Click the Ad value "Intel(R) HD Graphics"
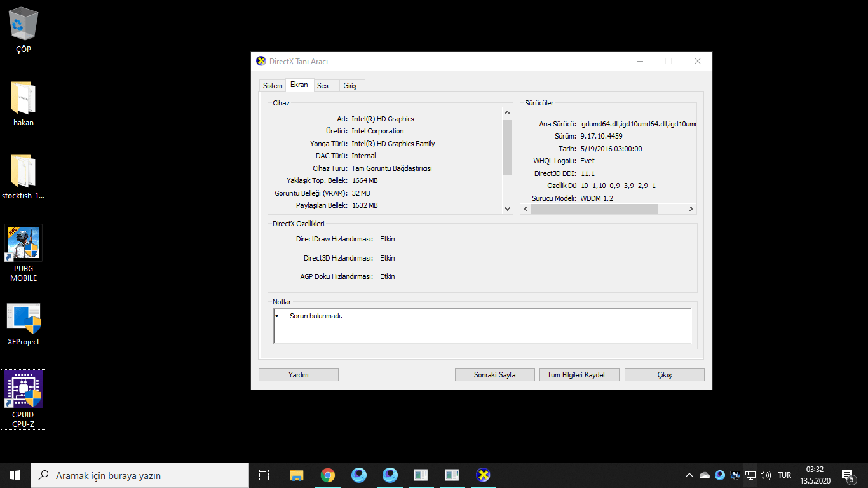The width and height of the screenshot is (868, 488). 383,119
